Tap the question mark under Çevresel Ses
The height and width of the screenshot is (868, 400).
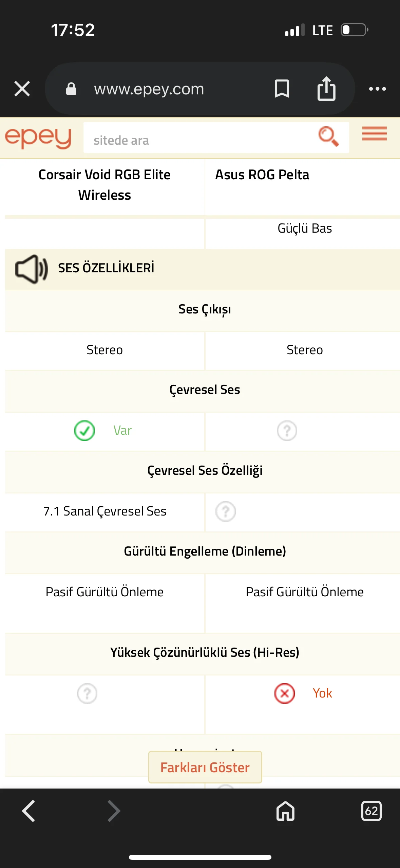287,431
